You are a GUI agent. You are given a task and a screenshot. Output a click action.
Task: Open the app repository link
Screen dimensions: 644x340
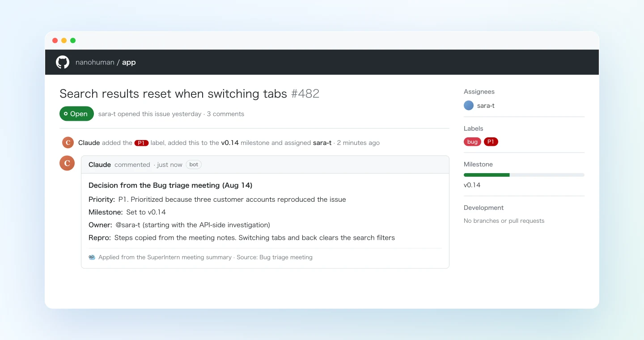point(129,62)
